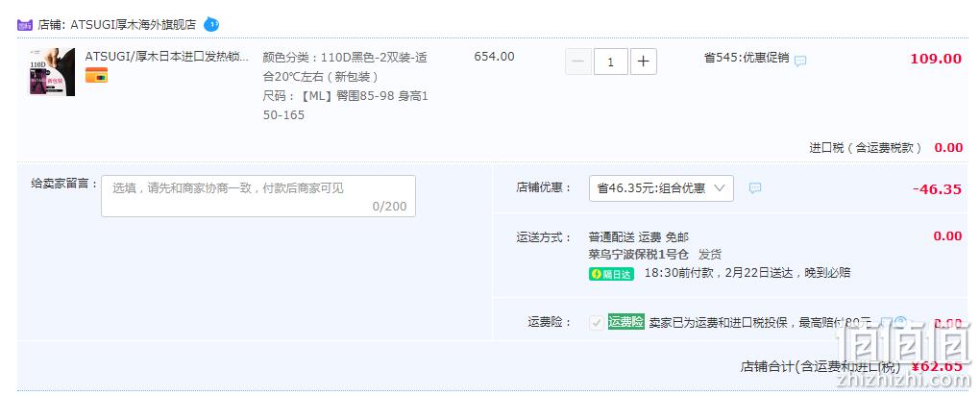The image size is (980, 396).
Task: Open the blue seller chat icon
Action: (211, 24)
